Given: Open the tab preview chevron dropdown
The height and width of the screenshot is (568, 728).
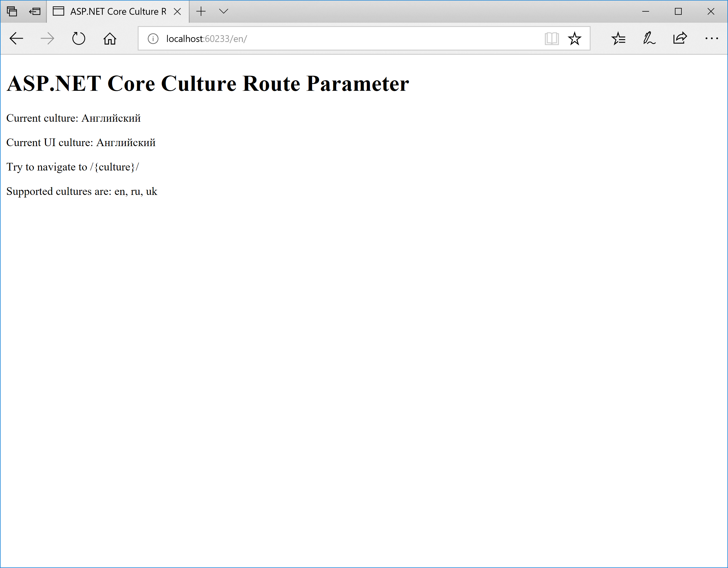Looking at the screenshot, I should pyautogui.click(x=224, y=11).
